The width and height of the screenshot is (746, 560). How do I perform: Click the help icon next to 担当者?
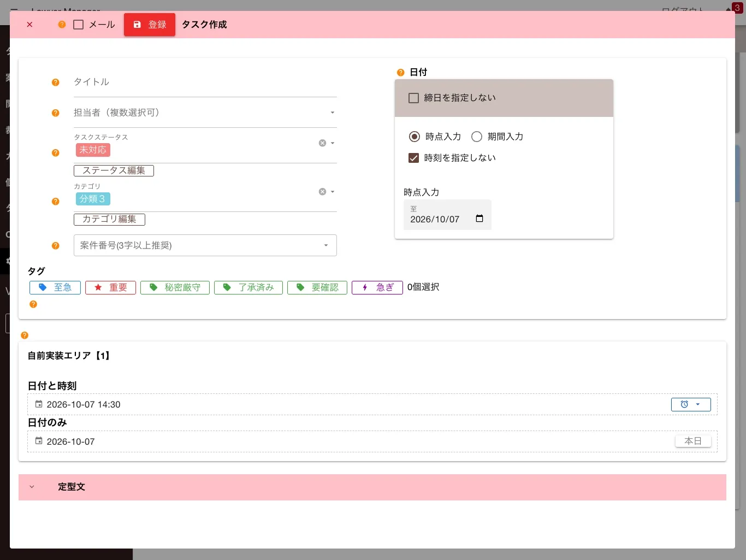[55, 113]
